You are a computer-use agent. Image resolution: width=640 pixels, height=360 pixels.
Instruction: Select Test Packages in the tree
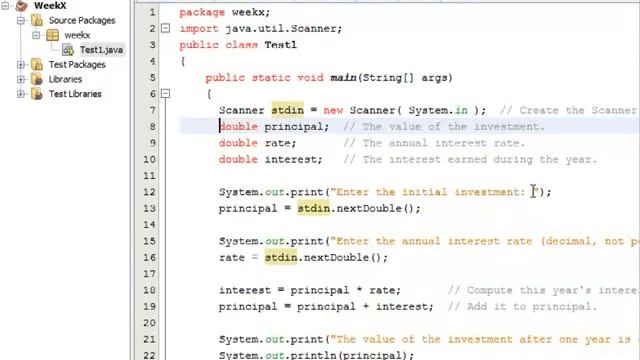click(x=77, y=64)
